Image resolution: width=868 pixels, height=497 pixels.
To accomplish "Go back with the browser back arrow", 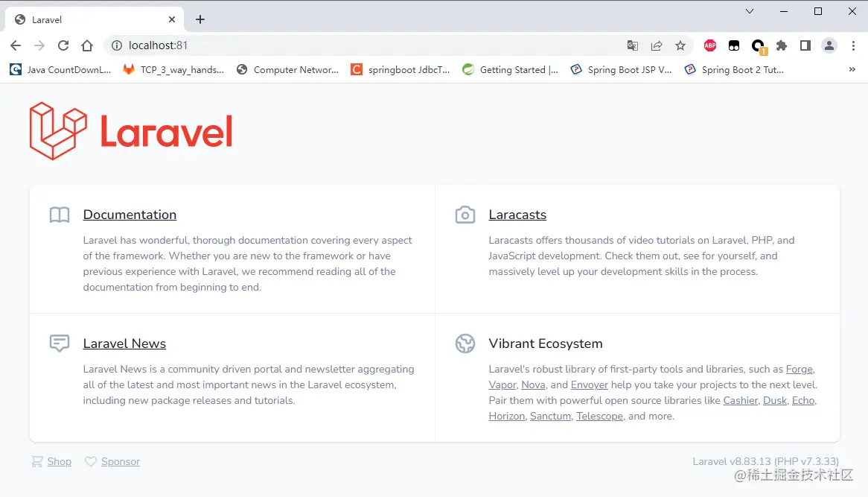I will pyautogui.click(x=16, y=45).
